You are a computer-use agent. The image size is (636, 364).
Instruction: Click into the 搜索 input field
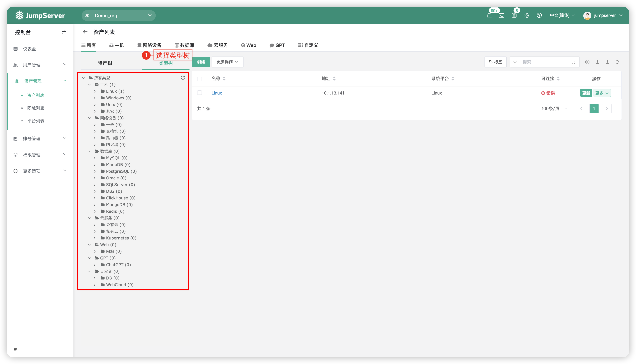tap(545, 62)
